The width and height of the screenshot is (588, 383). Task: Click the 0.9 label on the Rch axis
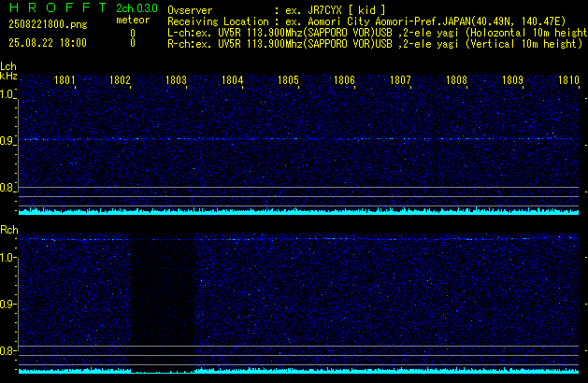(x=7, y=304)
